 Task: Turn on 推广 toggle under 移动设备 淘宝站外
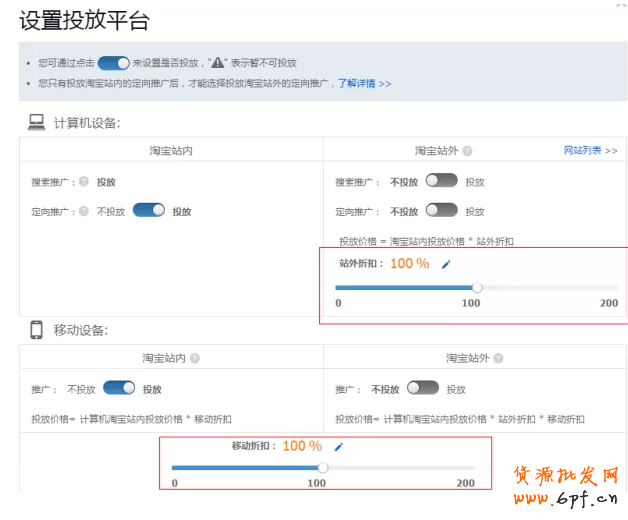coord(422,388)
